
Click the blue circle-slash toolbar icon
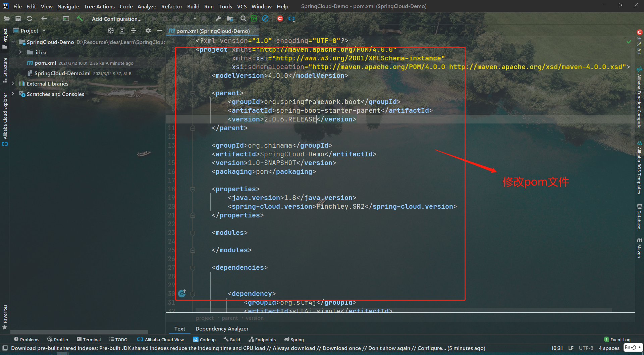pos(265,19)
